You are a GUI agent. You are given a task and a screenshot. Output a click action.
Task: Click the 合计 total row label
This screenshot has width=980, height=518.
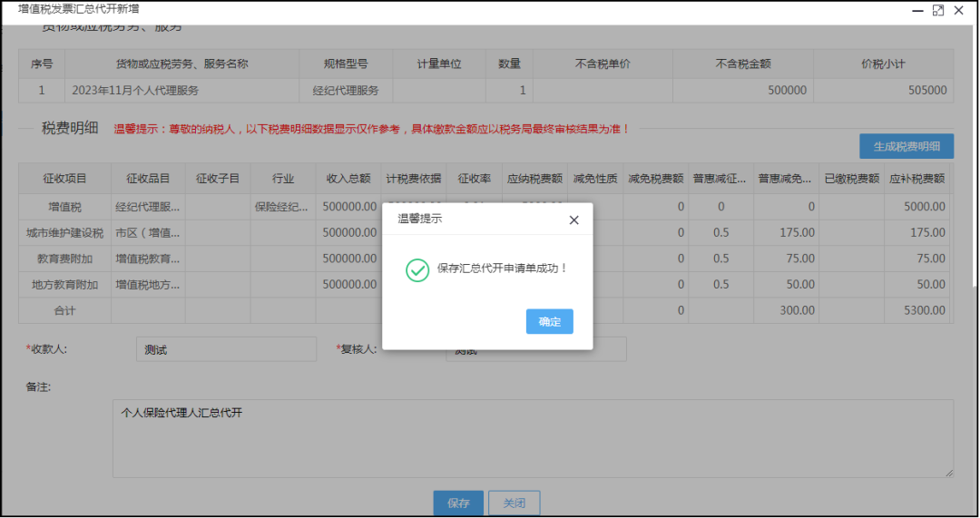click(64, 311)
